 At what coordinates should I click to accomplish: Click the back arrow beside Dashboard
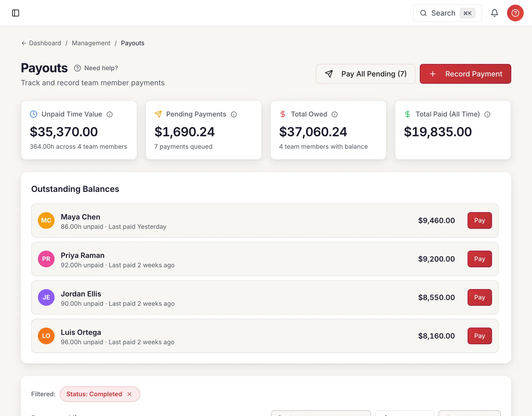24,43
